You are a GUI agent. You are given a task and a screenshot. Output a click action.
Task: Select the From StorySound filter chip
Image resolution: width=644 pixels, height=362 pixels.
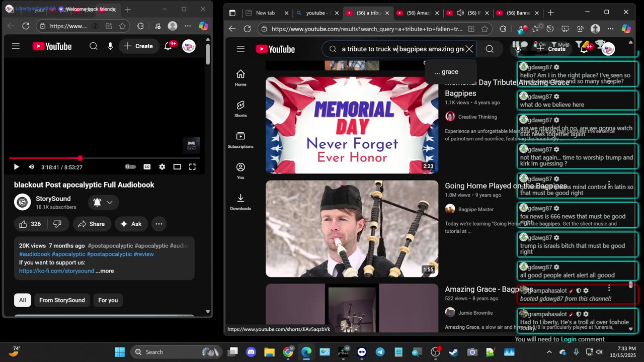tap(62, 300)
